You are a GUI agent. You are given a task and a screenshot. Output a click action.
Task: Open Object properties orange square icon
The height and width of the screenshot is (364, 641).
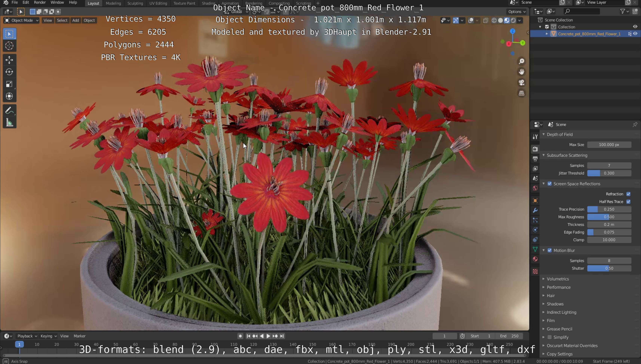pyautogui.click(x=535, y=201)
